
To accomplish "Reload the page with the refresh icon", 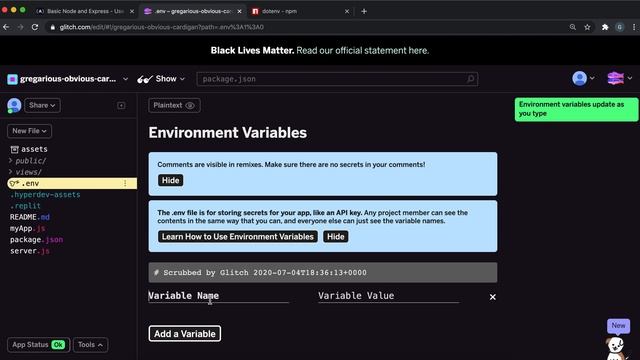I will pyautogui.click(x=35, y=27).
